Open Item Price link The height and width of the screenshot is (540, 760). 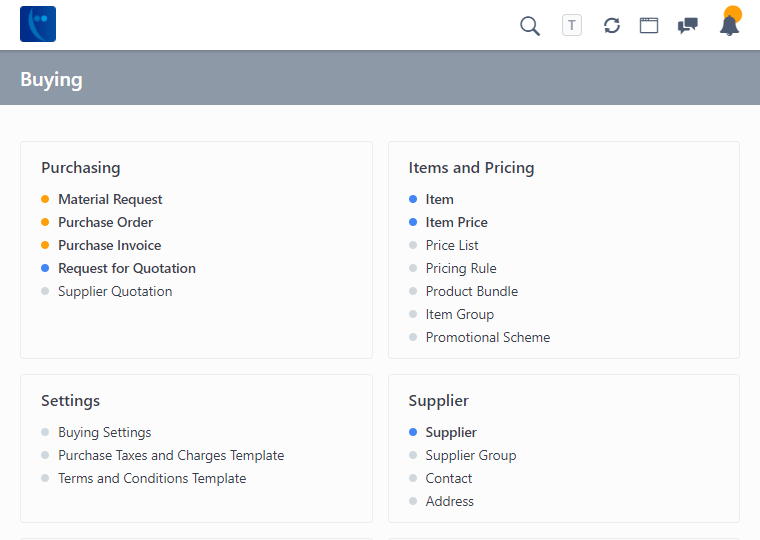point(456,222)
